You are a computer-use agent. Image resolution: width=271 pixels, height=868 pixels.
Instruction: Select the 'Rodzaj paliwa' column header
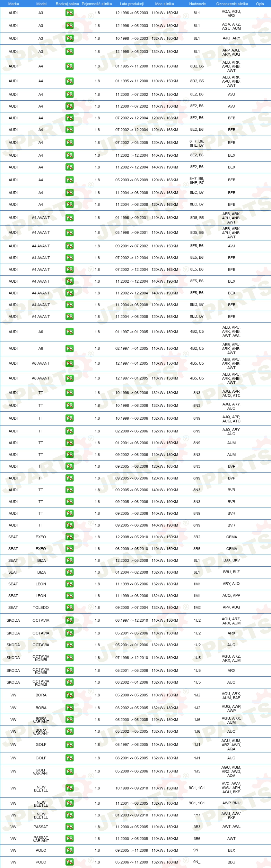(67, 4)
